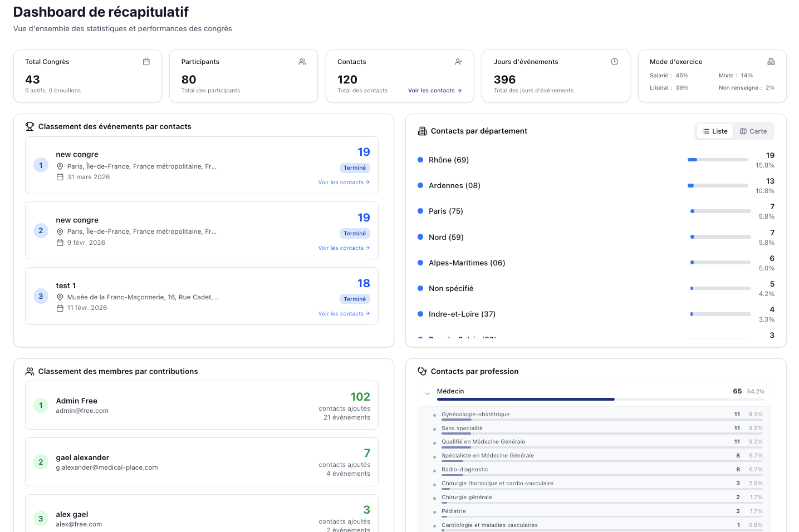Screen dimensions: 799x532
Task: Switch to Liste view for departments
Action: point(715,131)
